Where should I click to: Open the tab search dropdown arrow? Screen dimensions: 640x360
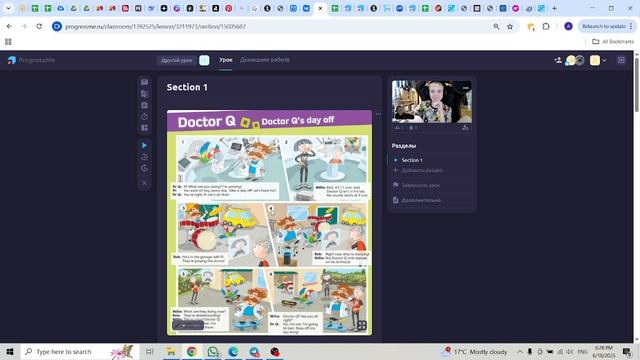click(x=8, y=8)
